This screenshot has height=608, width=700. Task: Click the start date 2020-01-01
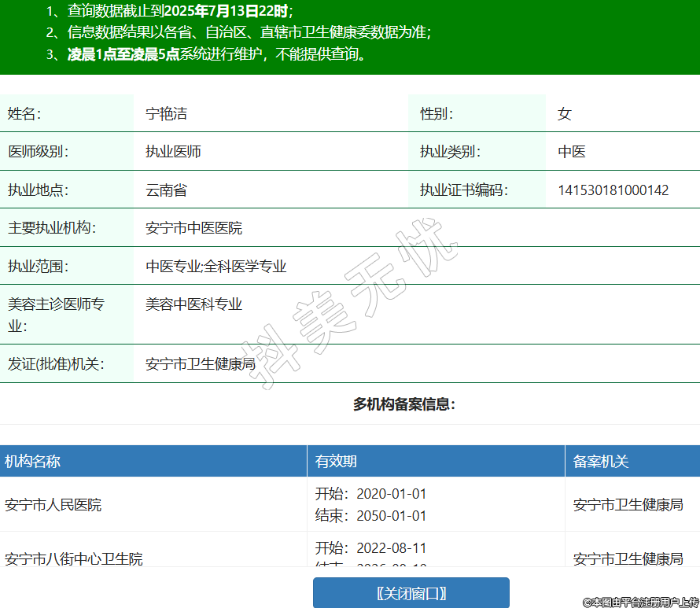pyautogui.click(x=391, y=494)
